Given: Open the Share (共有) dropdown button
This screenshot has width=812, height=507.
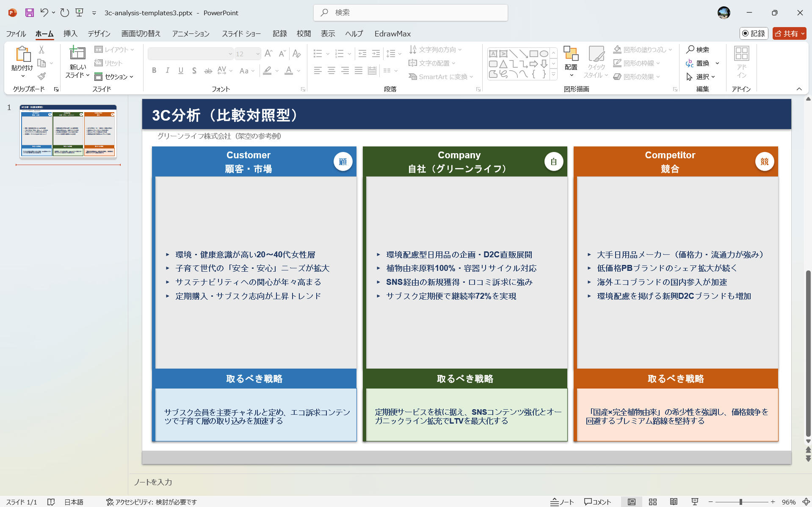Looking at the screenshot, I should coord(789,33).
